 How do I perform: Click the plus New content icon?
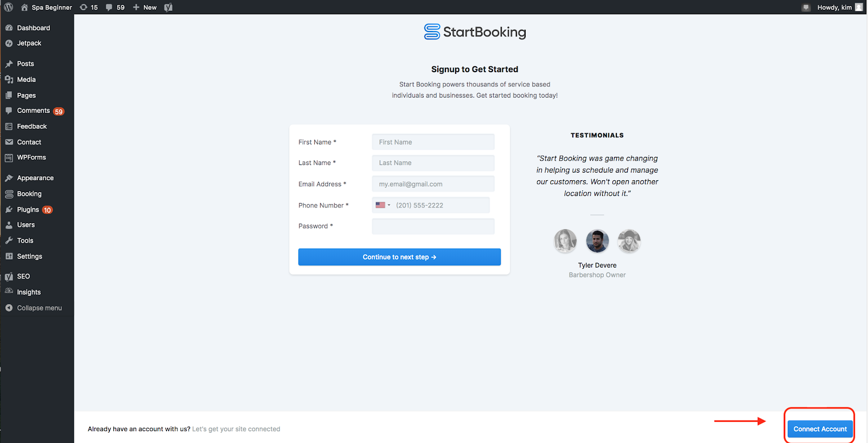point(136,7)
